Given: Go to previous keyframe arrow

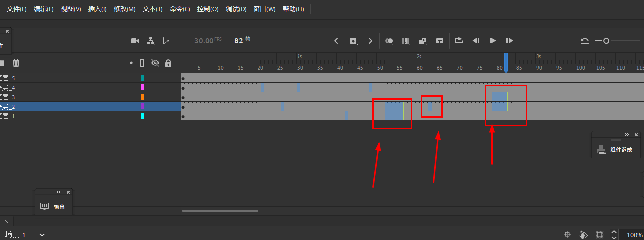Looking at the screenshot, I should click(336, 41).
